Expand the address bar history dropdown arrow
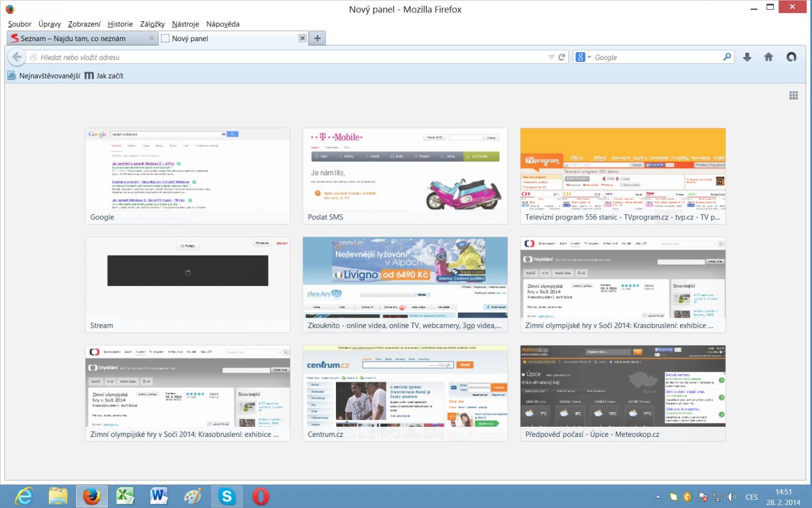Image resolution: width=812 pixels, height=508 pixels. (551, 57)
